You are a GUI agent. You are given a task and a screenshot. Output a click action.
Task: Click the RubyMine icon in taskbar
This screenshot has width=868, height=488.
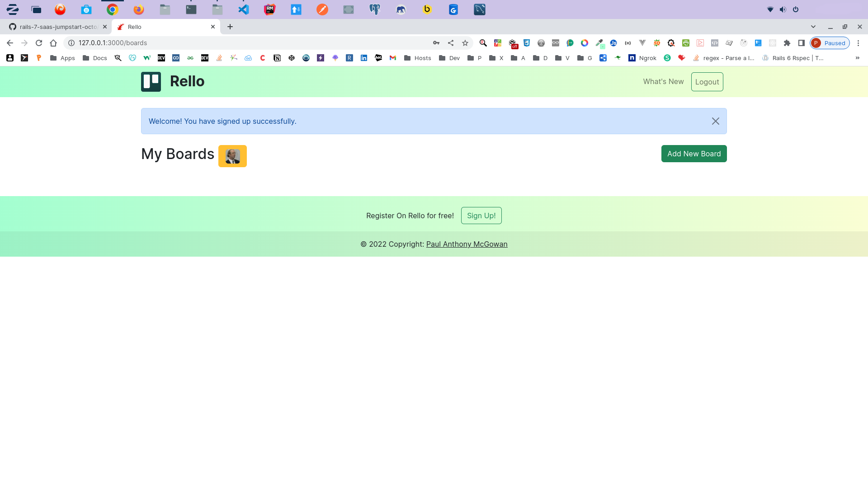point(269,9)
